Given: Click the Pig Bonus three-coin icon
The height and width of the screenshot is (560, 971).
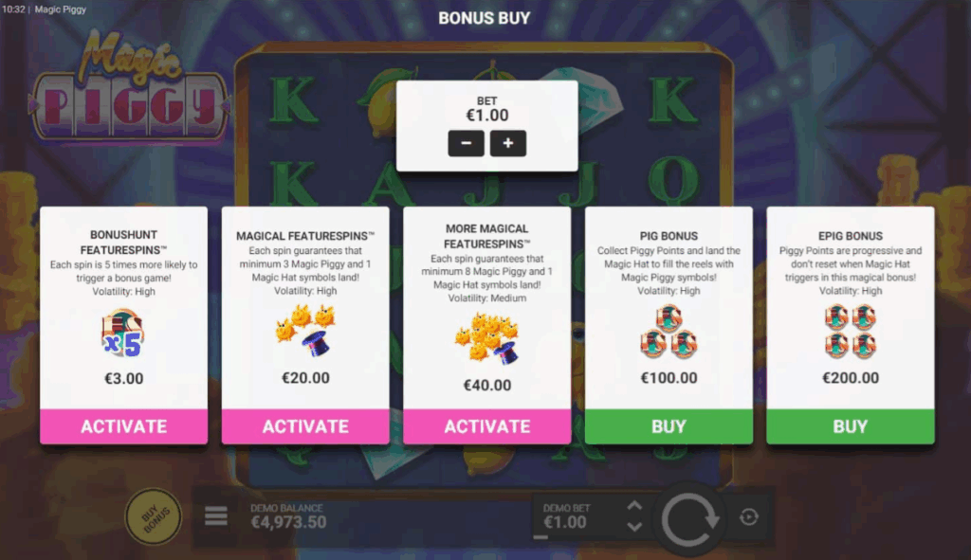Looking at the screenshot, I should [x=669, y=333].
